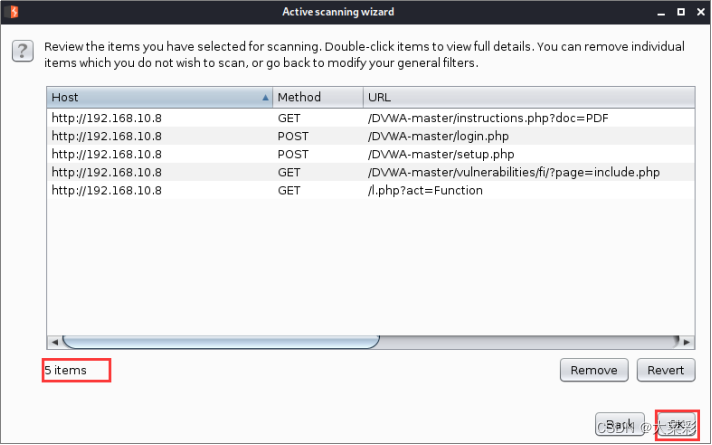Viewport: 712px width, 445px height.
Task: Click the right arrow of horizontal scrollbar
Action: point(687,342)
